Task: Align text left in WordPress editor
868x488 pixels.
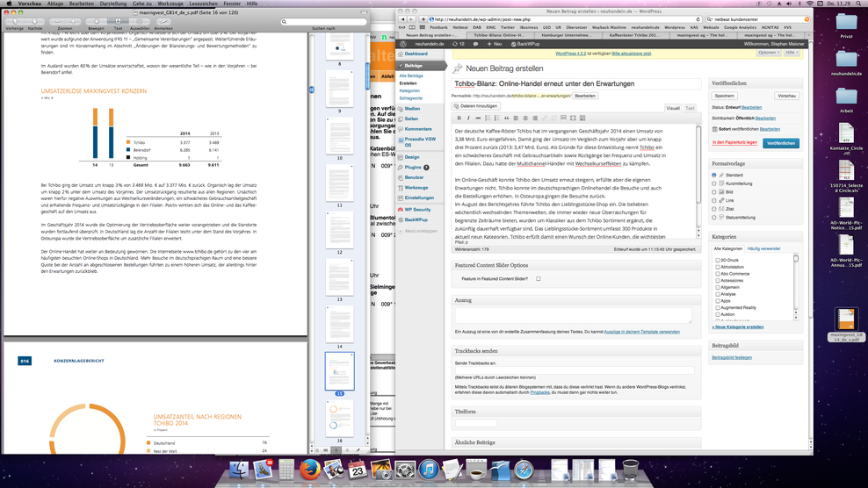Action: 516,118
